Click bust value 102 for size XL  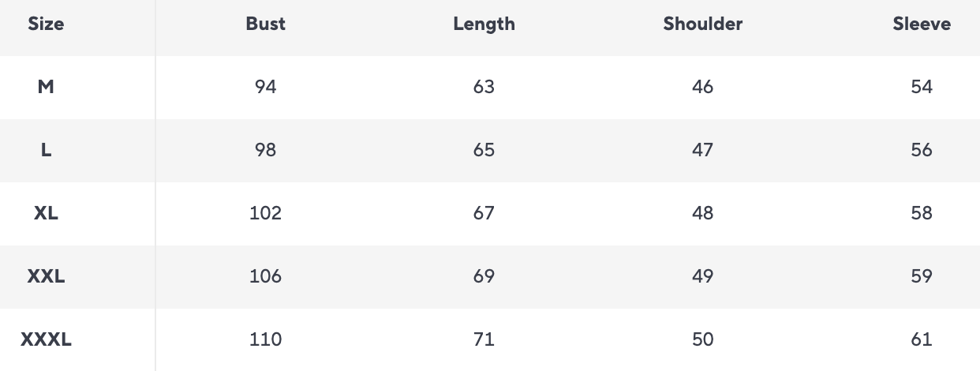pyautogui.click(x=265, y=213)
